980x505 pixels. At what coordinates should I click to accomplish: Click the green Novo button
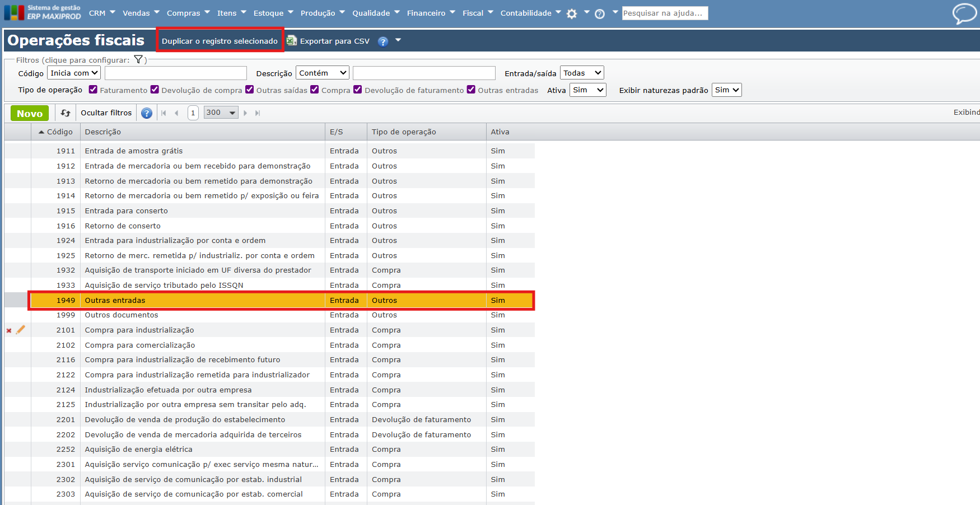[x=30, y=113]
